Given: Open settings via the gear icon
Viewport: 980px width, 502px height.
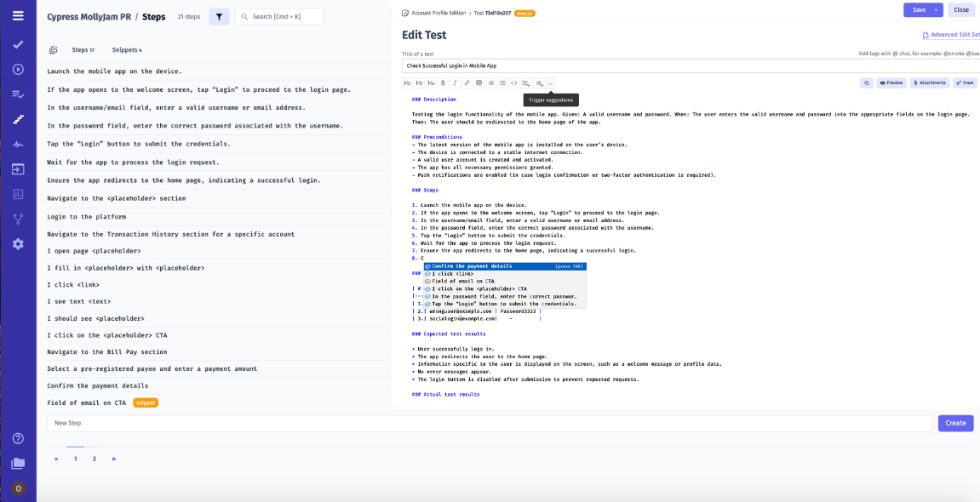Looking at the screenshot, I should point(17,244).
